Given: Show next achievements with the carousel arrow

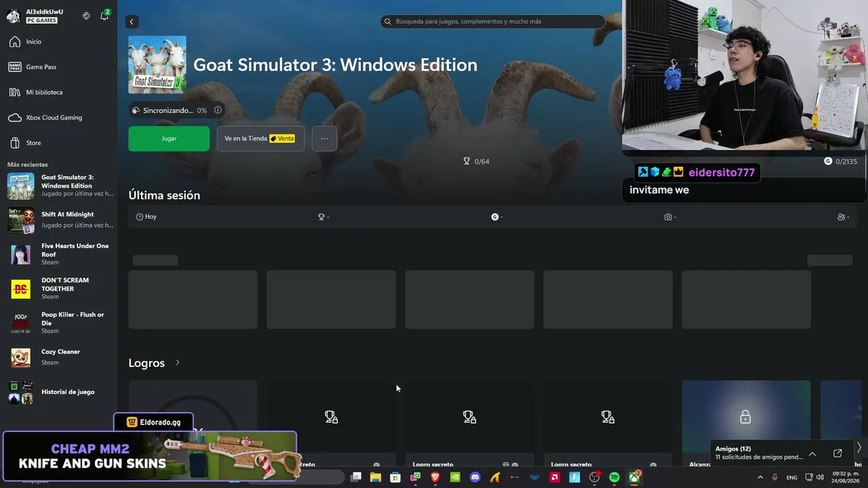Looking at the screenshot, I should point(859,447).
